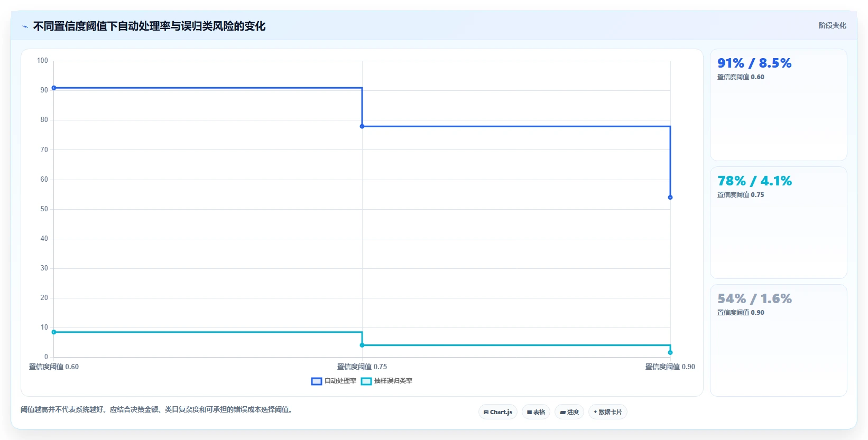The image size is (868, 440).
Task: Click the blue data point at 91 for threshold 0.60
Action: coord(54,88)
